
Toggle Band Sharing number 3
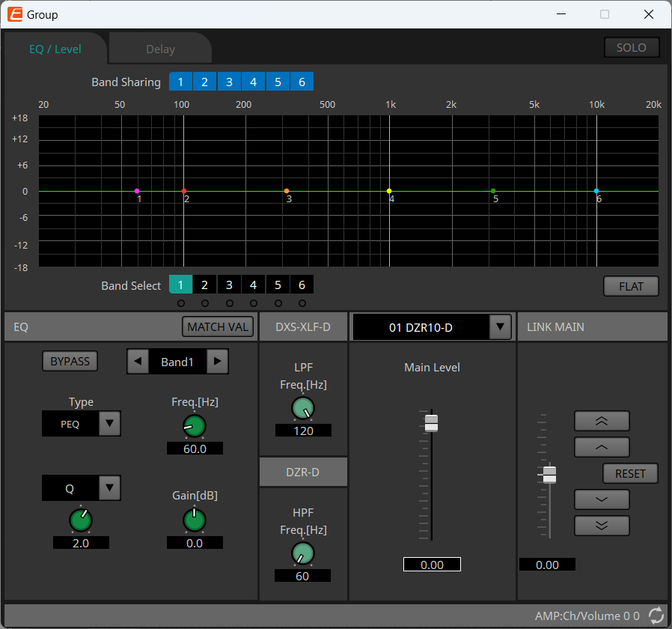click(x=229, y=82)
